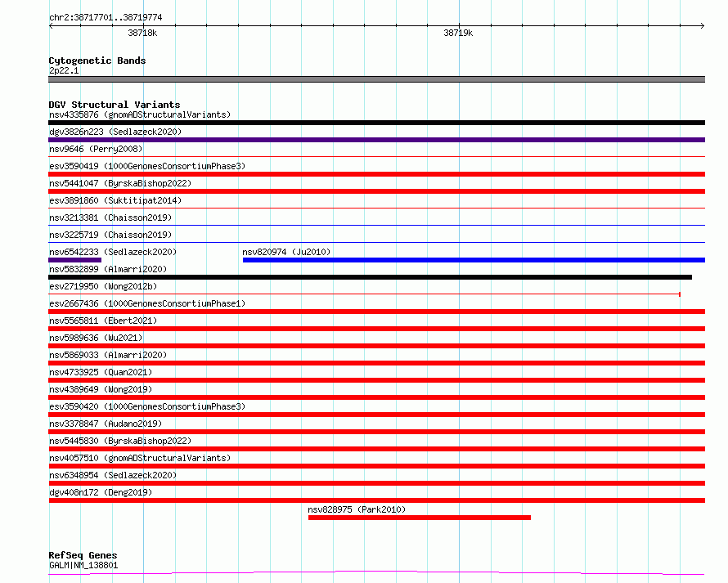
Task: Click the thin red esv3891860 variant line
Action: (x=376, y=209)
